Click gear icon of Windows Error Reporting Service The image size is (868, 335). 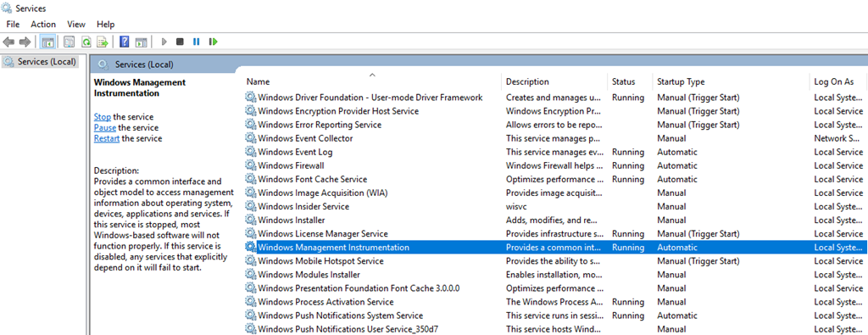click(x=251, y=125)
